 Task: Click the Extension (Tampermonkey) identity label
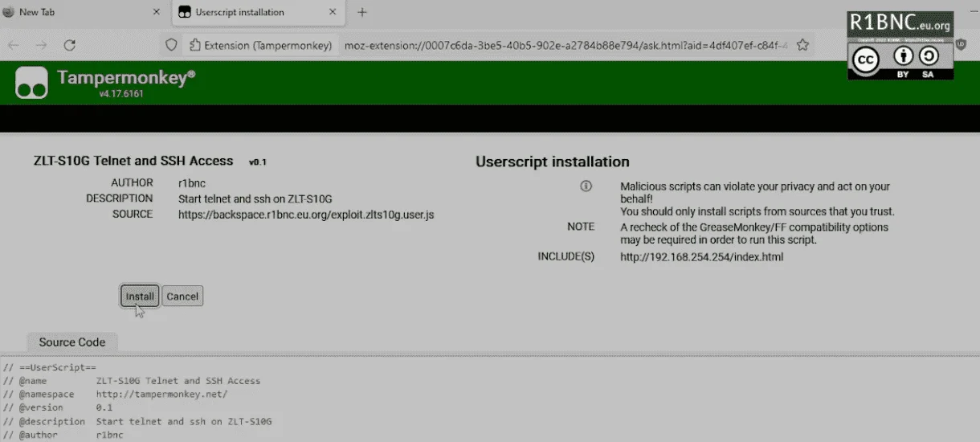(x=260, y=46)
